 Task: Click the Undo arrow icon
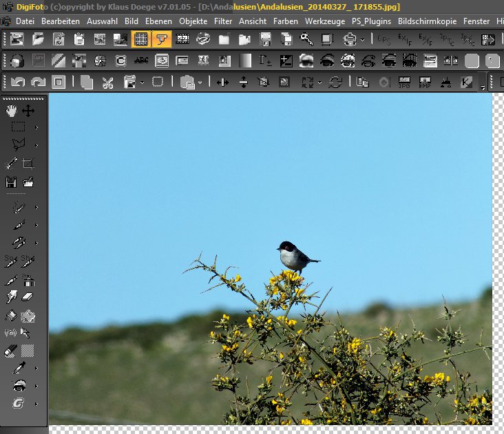click(x=18, y=83)
